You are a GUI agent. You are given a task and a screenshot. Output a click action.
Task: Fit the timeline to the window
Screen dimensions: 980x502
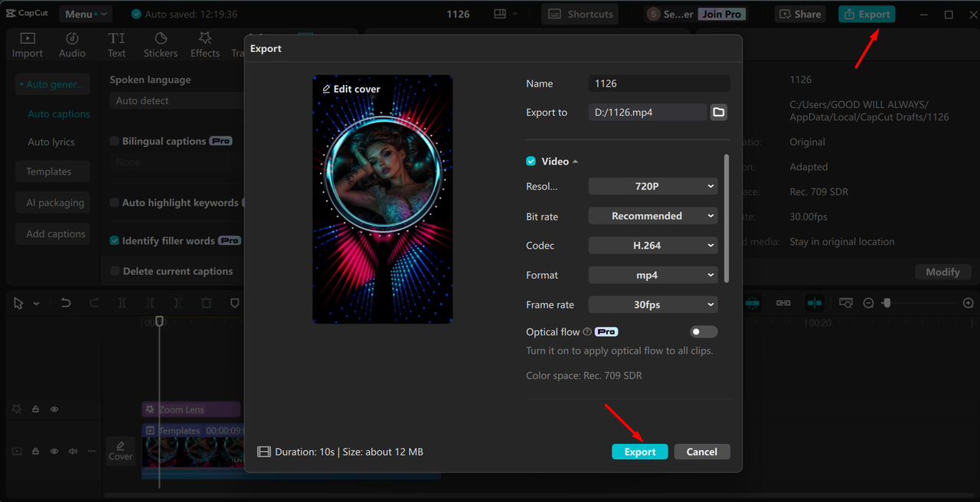pyautogui.click(x=845, y=303)
